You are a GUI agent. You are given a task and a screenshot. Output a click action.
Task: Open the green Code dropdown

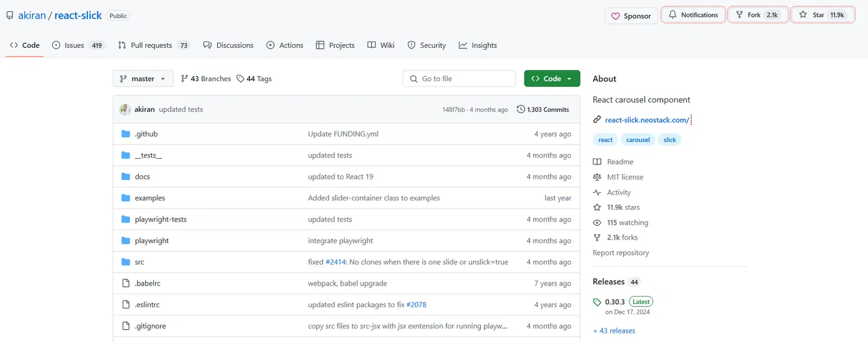552,79
